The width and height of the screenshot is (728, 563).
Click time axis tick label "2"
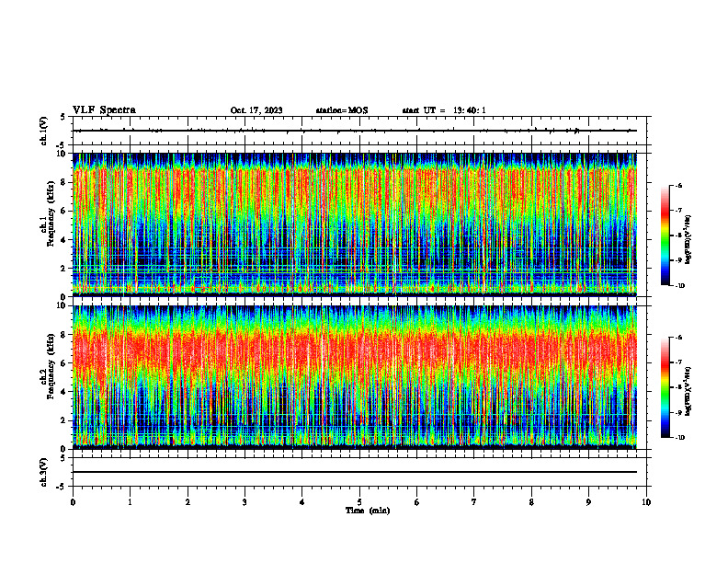pyautogui.click(x=188, y=502)
